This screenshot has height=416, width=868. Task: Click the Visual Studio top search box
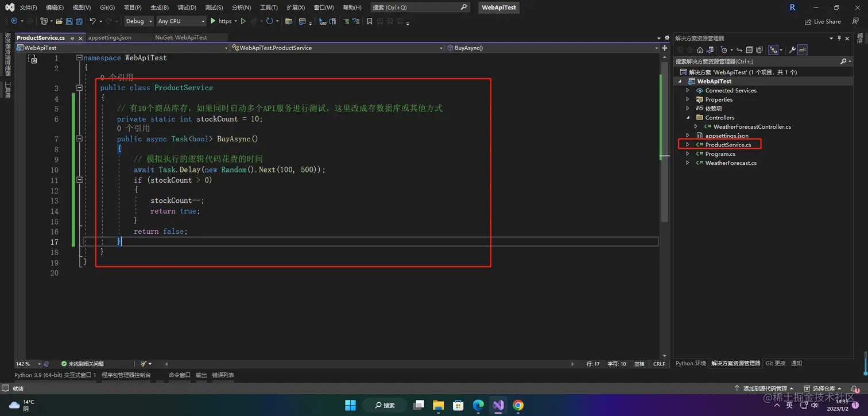(420, 7)
